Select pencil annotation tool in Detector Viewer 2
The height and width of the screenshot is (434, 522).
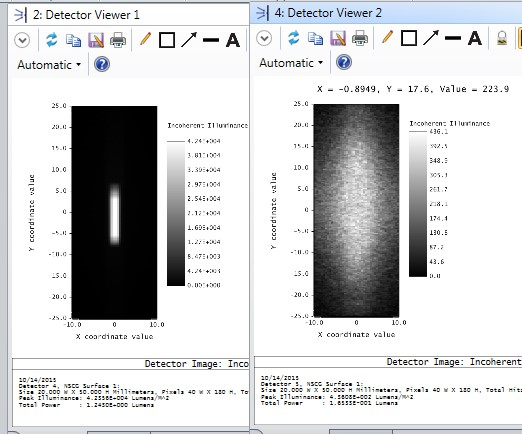[x=387, y=37]
